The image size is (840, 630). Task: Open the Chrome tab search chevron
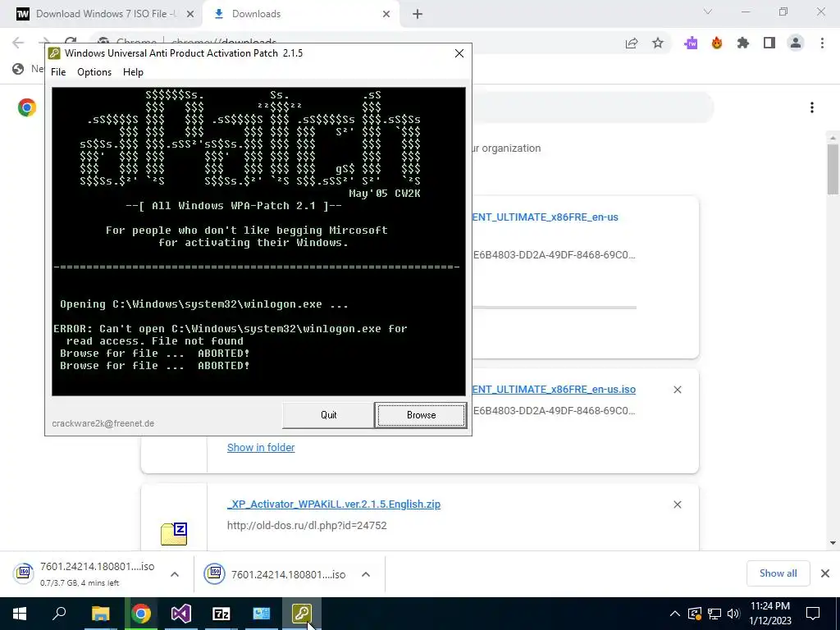pyautogui.click(x=708, y=11)
